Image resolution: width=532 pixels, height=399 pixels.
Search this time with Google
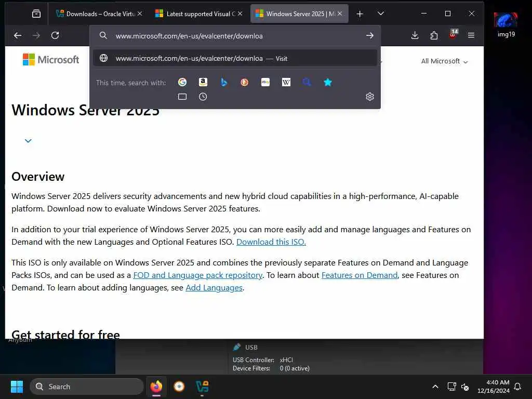182,82
